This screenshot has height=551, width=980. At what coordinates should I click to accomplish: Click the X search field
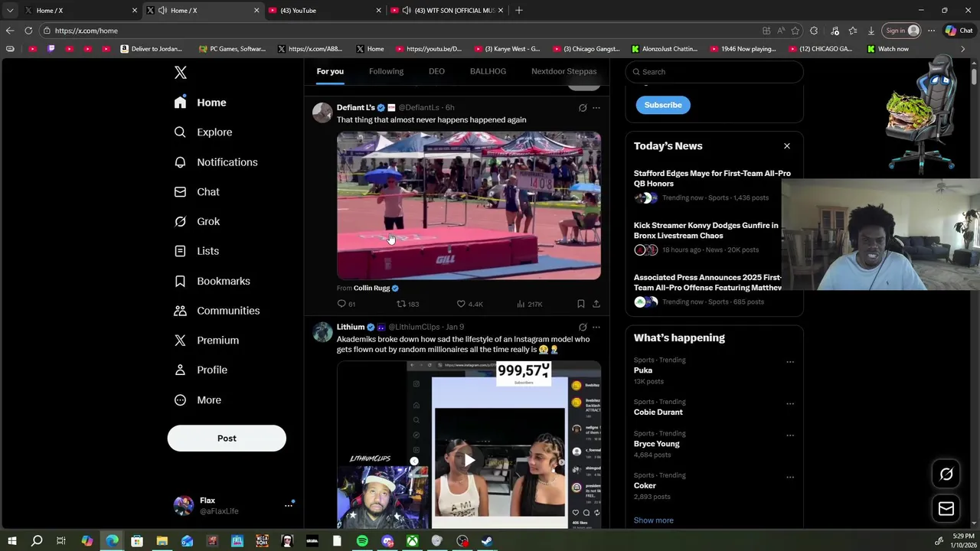[714, 72]
